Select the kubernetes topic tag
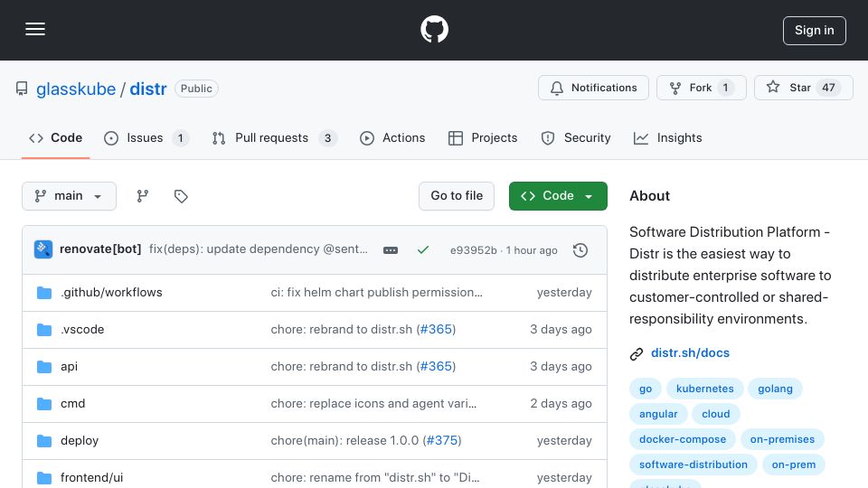Image resolution: width=868 pixels, height=488 pixels. click(x=704, y=389)
